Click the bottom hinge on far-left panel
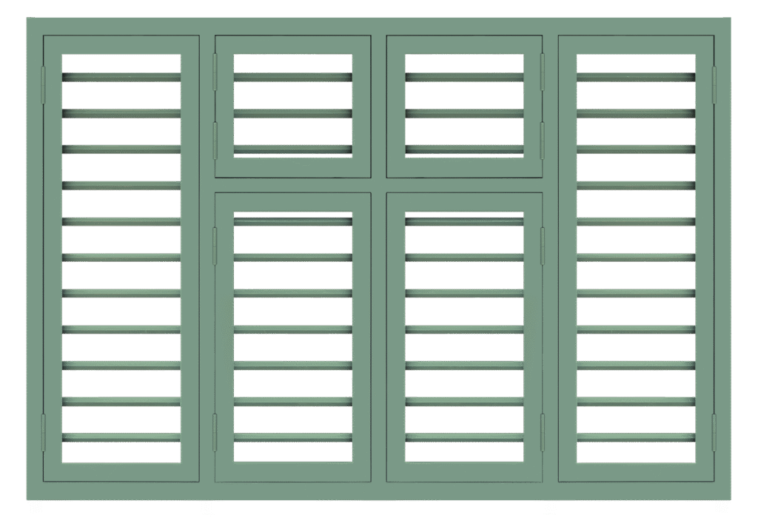 tap(43, 432)
